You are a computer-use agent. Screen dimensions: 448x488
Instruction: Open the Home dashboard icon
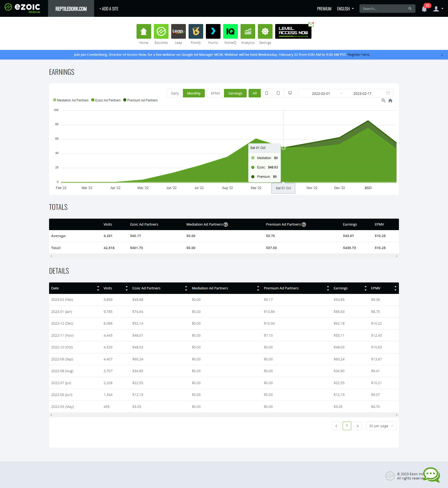pos(144,32)
